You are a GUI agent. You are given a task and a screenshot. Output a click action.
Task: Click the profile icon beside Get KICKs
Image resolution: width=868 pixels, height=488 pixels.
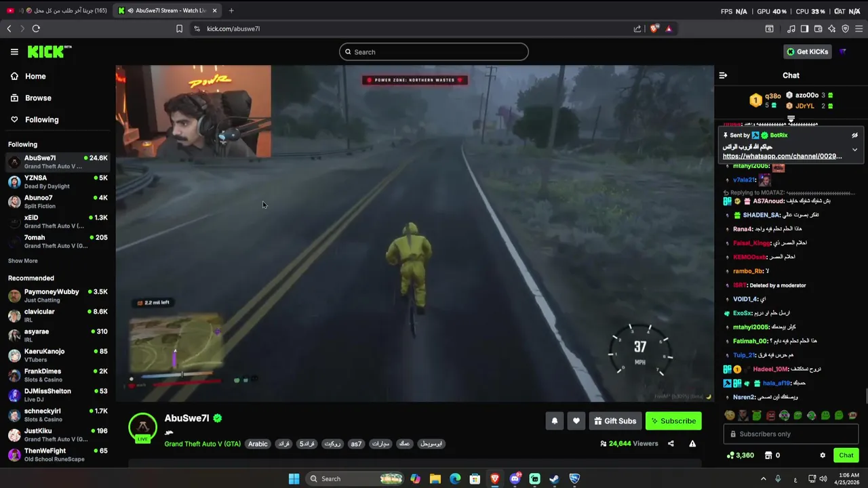843,52
